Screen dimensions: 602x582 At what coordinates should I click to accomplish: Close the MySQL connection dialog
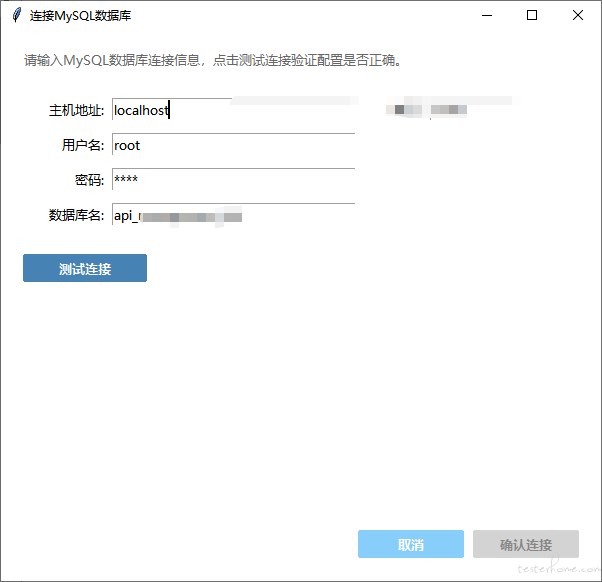pyautogui.click(x=578, y=15)
